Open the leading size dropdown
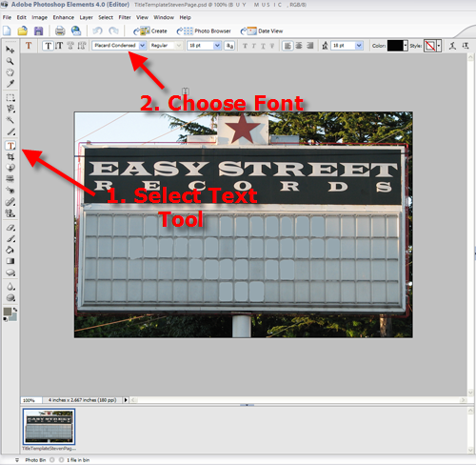The width and height of the screenshot is (476, 465). click(x=359, y=46)
